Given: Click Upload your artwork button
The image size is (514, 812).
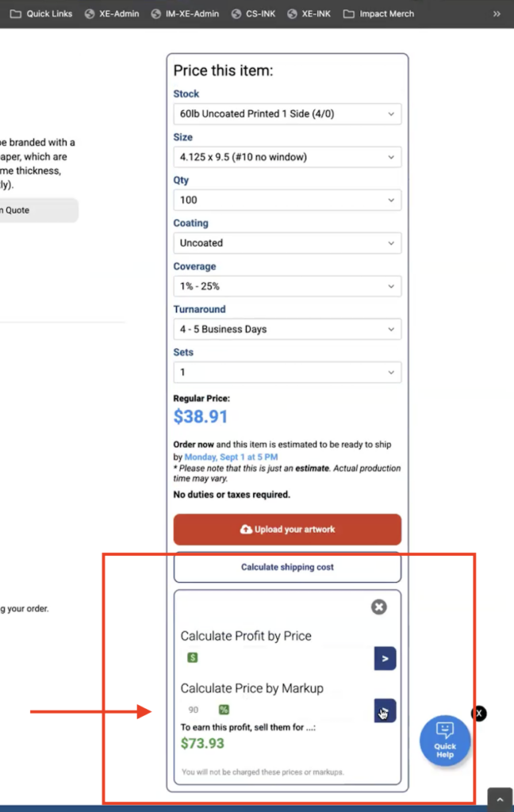Looking at the screenshot, I should [287, 530].
